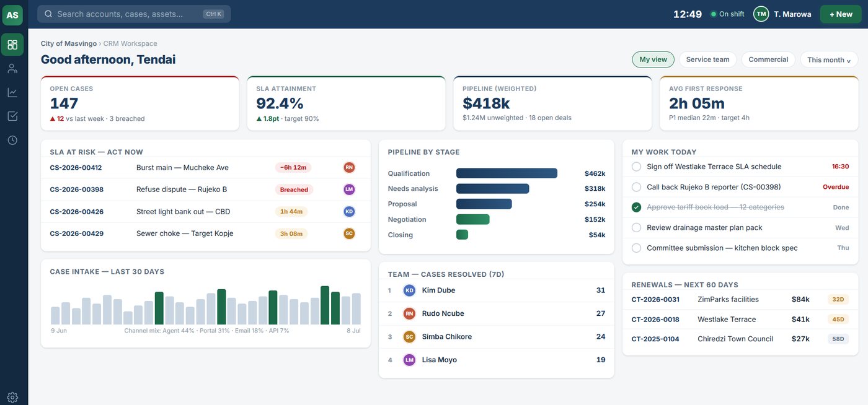Click the 58D renewal badge
The width and height of the screenshot is (868, 405).
[838, 339]
